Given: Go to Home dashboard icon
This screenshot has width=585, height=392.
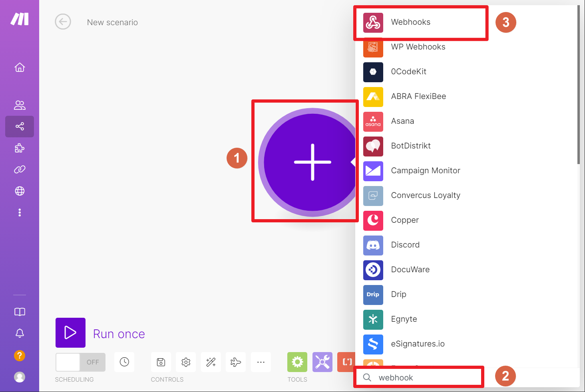Looking at the screenshot, I should 20,67.
